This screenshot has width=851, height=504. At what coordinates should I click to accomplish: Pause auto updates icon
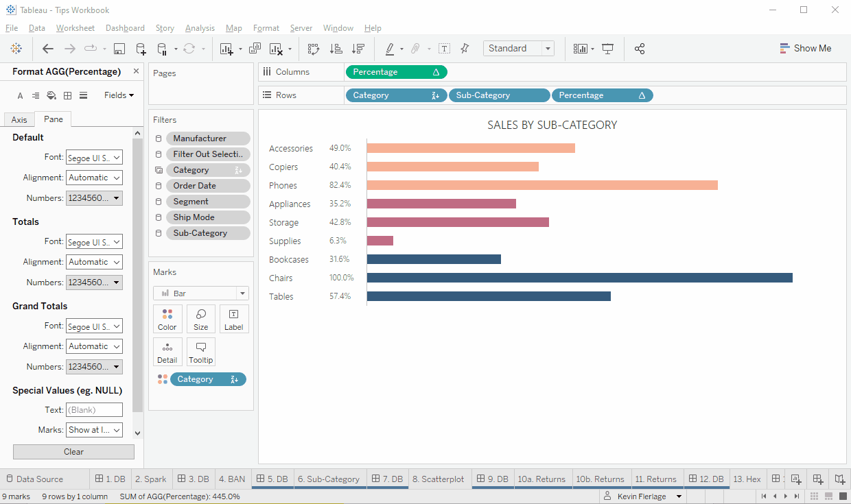click(x=162, y=49)
